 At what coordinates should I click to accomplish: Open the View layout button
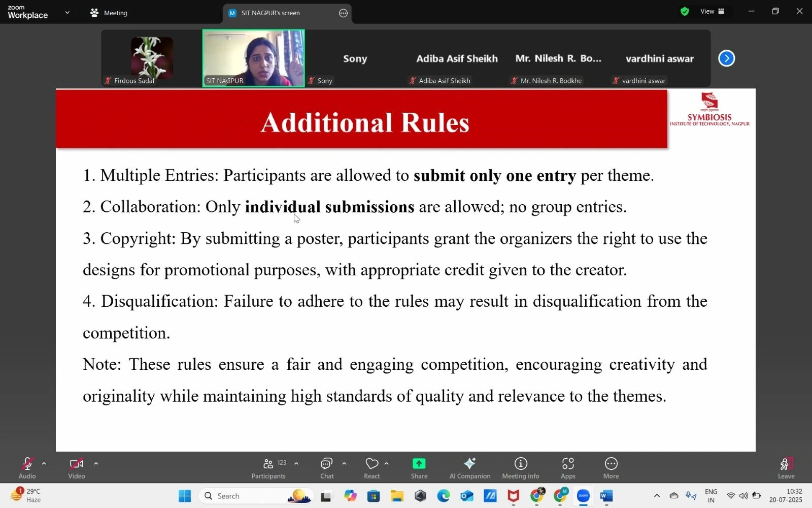(712, 12)
